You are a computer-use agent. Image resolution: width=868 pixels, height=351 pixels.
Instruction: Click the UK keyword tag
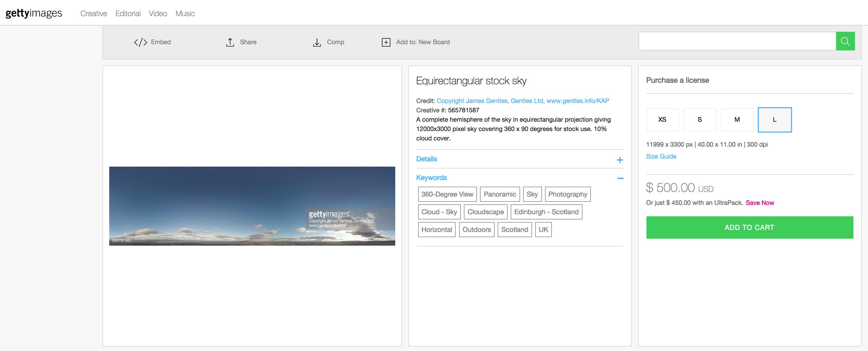coord(543,230)
